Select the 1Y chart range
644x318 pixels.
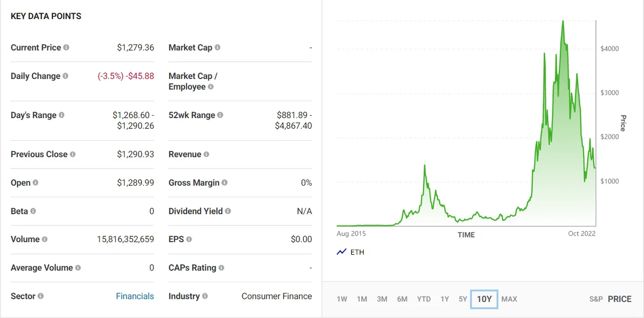pyautogui.click(x=445, y=299)
